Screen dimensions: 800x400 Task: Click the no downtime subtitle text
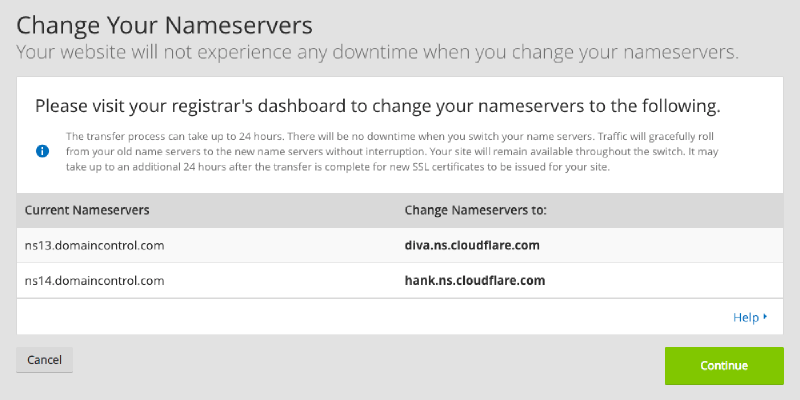tap(378, 52)
